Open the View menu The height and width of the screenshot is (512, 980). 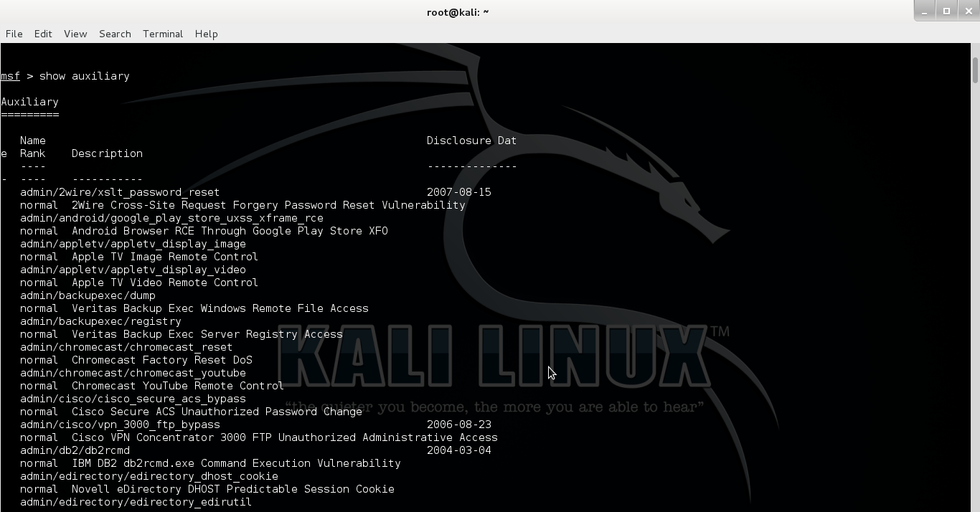tap(75, 34)
